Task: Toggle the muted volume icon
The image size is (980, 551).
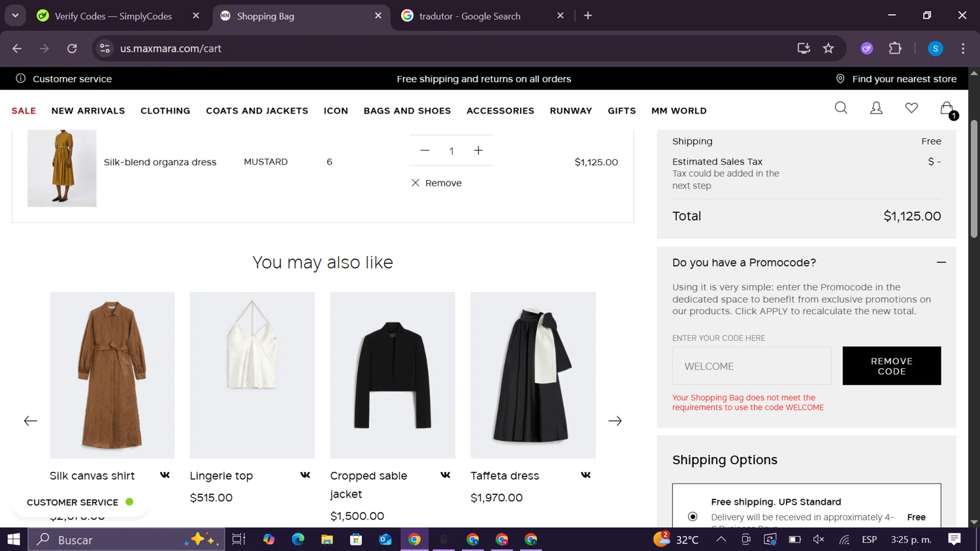Action: click(819, 539)
